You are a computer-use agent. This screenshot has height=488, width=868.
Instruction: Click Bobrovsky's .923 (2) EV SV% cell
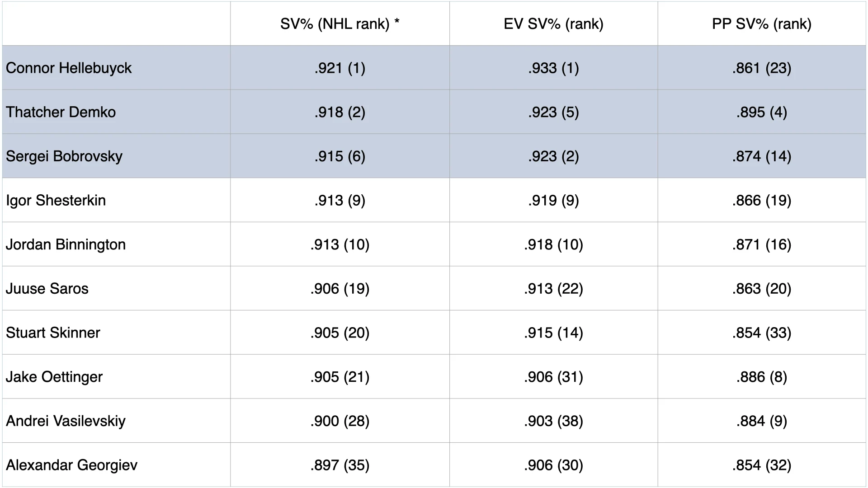[x=553, y=156]
